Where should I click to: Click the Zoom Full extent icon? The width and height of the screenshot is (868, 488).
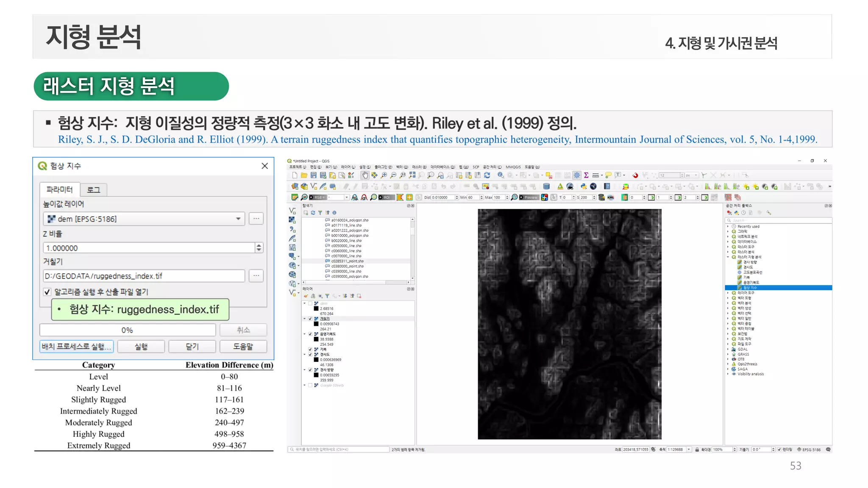point(412,175)
